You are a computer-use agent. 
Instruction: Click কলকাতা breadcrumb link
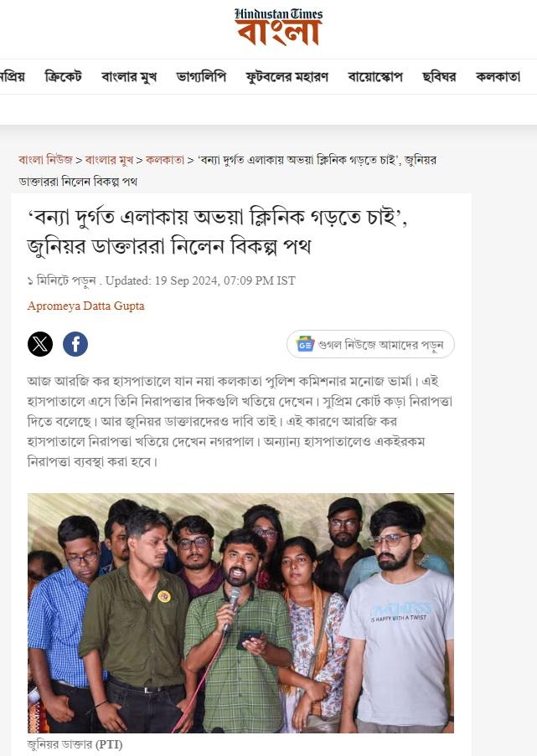click(165, 160)
